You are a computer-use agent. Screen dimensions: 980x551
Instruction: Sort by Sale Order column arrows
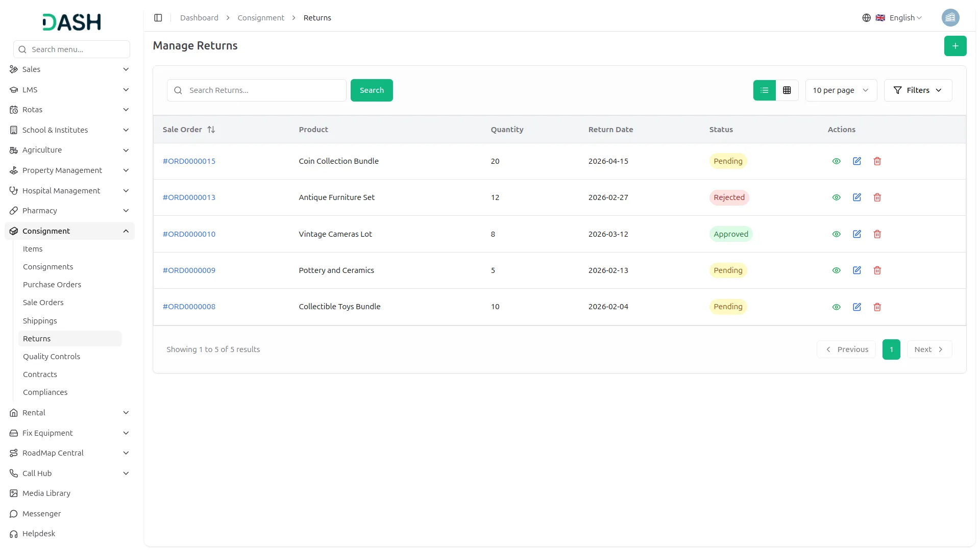click(211, 130)
